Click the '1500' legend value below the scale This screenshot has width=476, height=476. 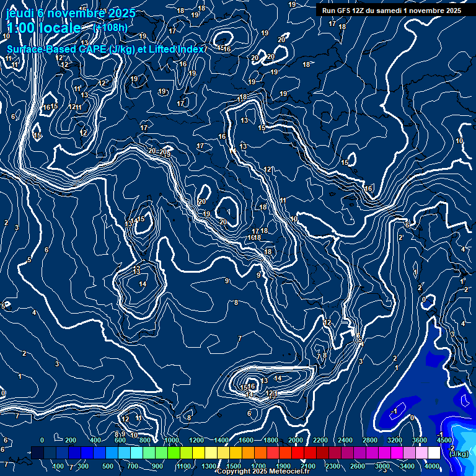234,466
